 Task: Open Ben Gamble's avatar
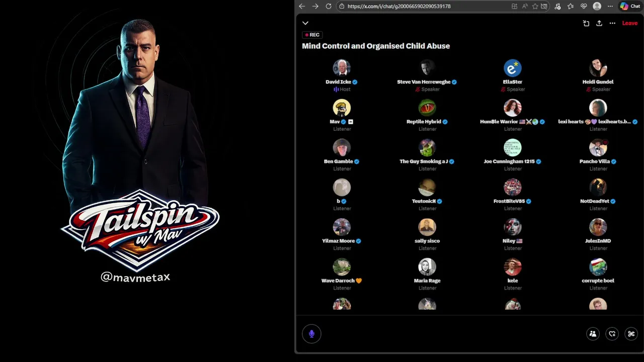pos(342,147)
